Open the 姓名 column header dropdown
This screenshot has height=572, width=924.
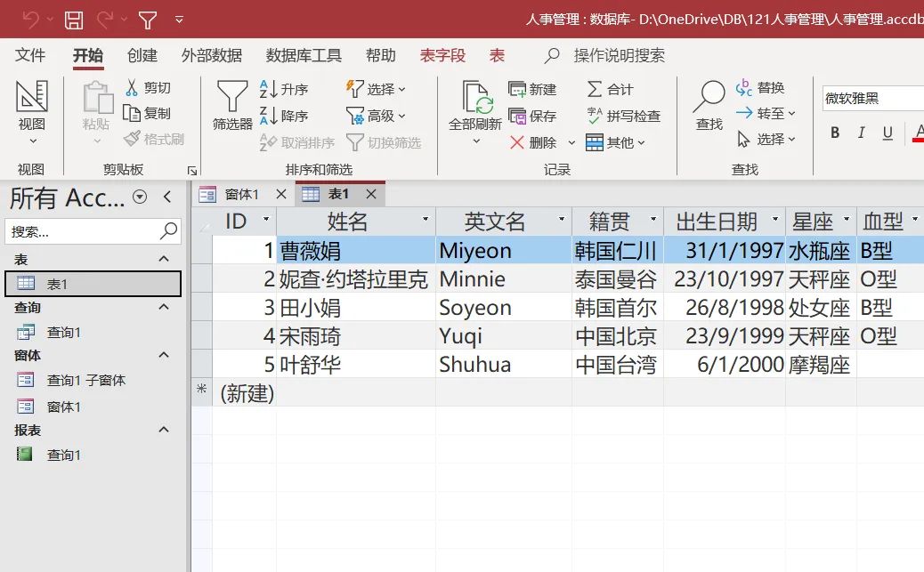coord(426,222)
